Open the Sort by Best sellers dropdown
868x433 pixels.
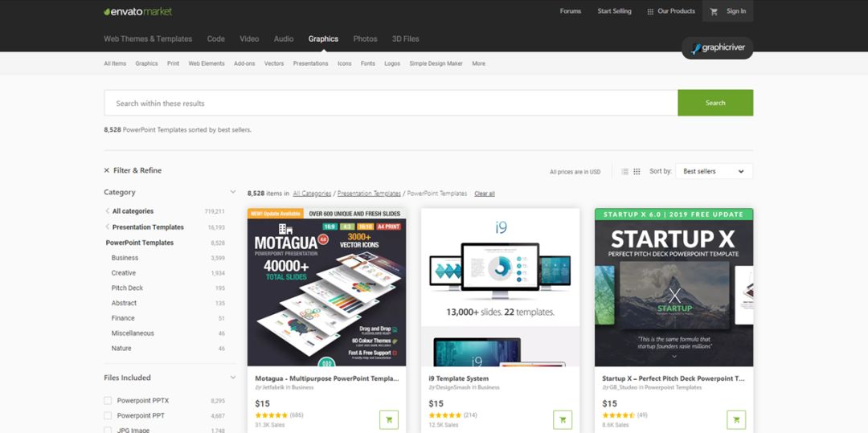[714, 171]
